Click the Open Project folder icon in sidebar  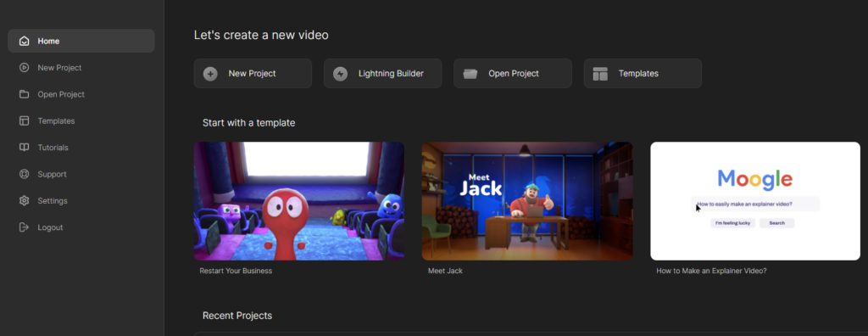click(x=24, y=94)
